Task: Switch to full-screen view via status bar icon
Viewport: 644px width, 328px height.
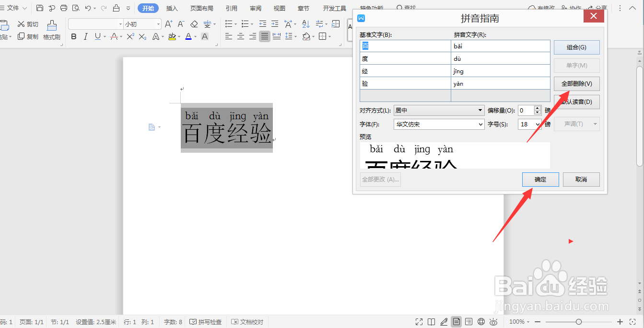Action: click(419, 321)
